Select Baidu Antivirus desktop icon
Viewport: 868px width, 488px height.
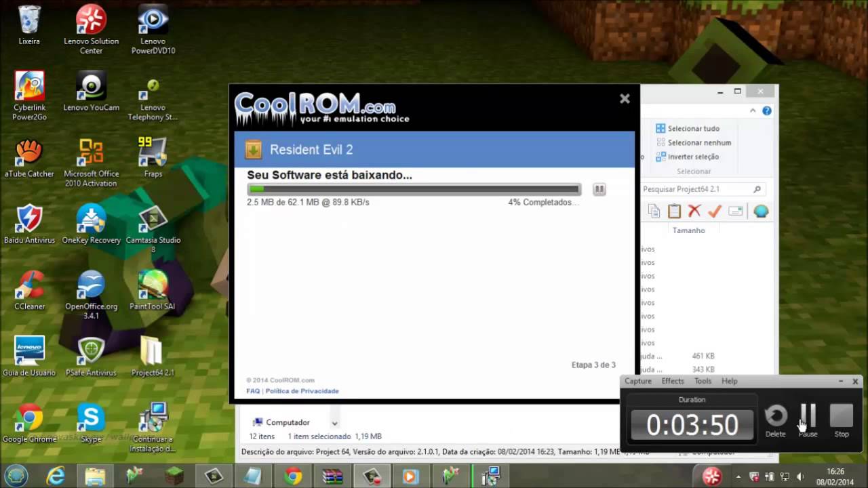pos(29,224)
